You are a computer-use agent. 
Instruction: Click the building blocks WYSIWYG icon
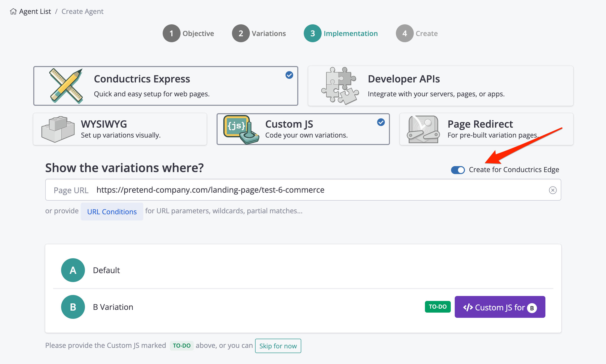point(58,129)
